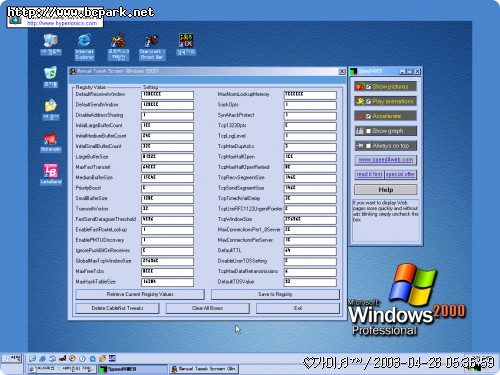
Task: Select the desktop shortcut right of Starcraft
Action: (186, 44)
